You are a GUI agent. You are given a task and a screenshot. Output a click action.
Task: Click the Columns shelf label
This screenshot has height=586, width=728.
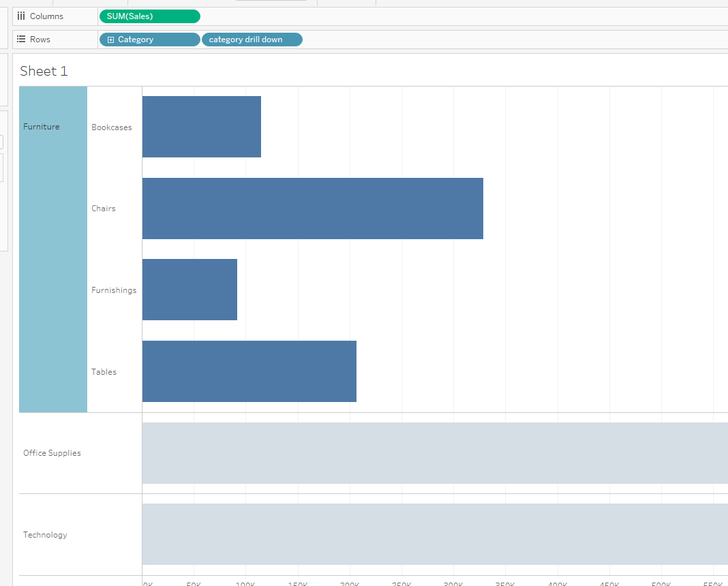(x=46, y=16)
